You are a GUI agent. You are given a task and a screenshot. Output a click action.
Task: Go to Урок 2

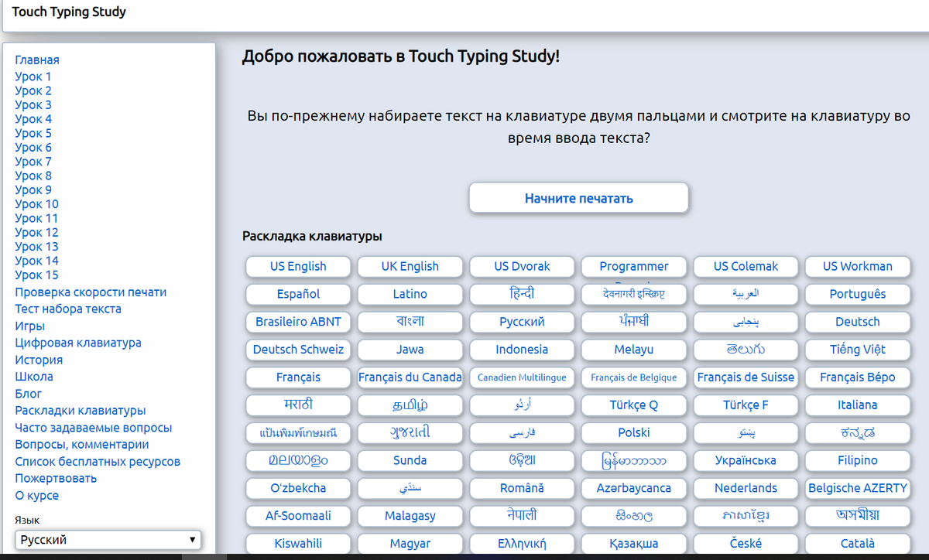click(x=33, y=90)
